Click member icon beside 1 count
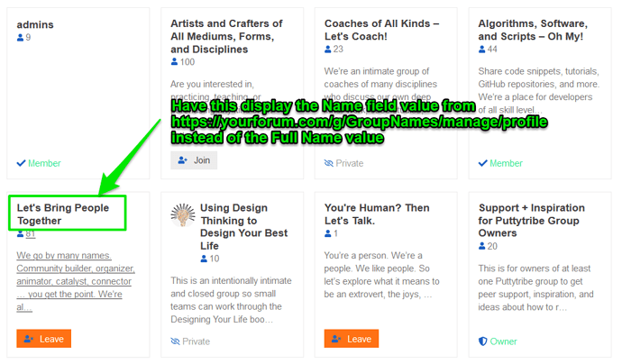 [327, 233]
